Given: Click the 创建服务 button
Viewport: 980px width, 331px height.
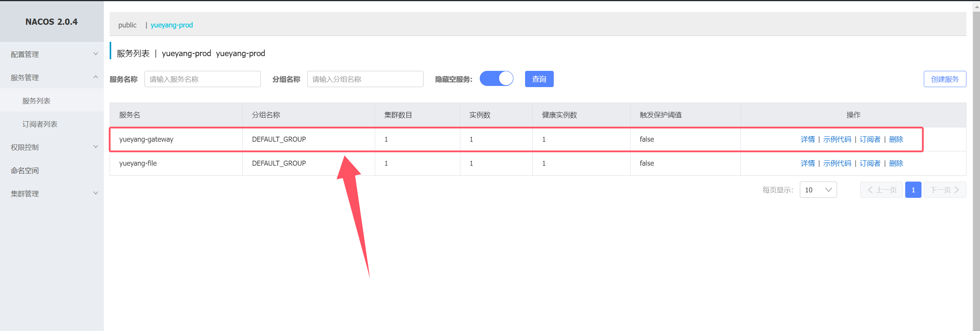Looking at the screenshot, I should [945, 79].
